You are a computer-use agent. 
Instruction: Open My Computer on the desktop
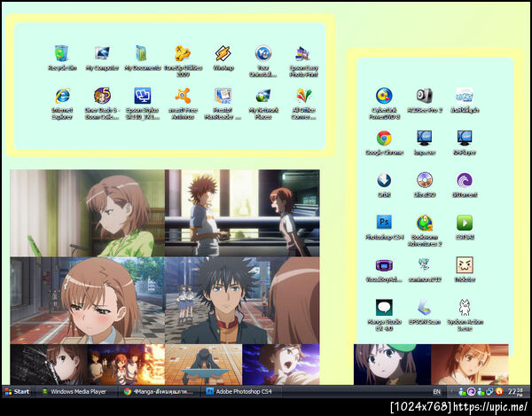(102, 53)
